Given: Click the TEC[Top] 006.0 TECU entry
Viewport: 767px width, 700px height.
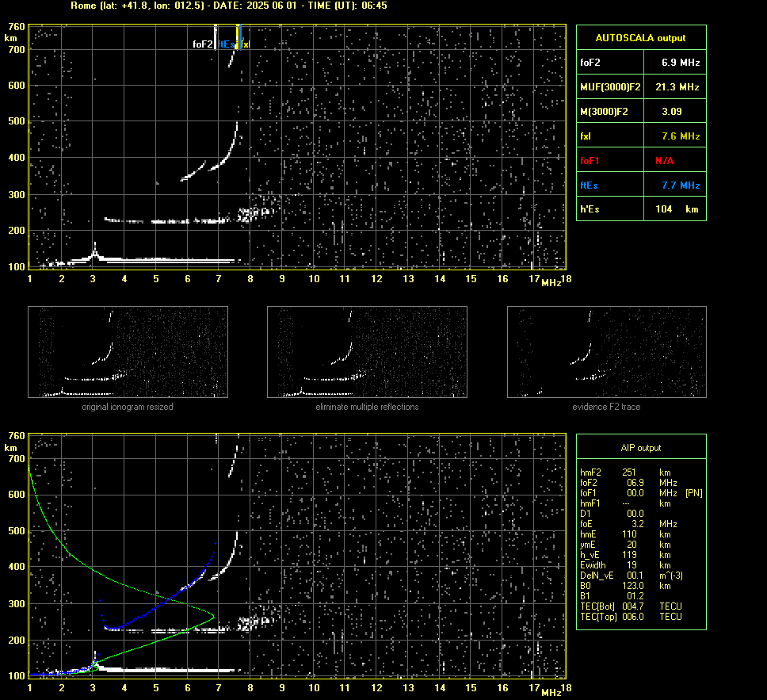Looking at the screenshot, I should point(631,616).
